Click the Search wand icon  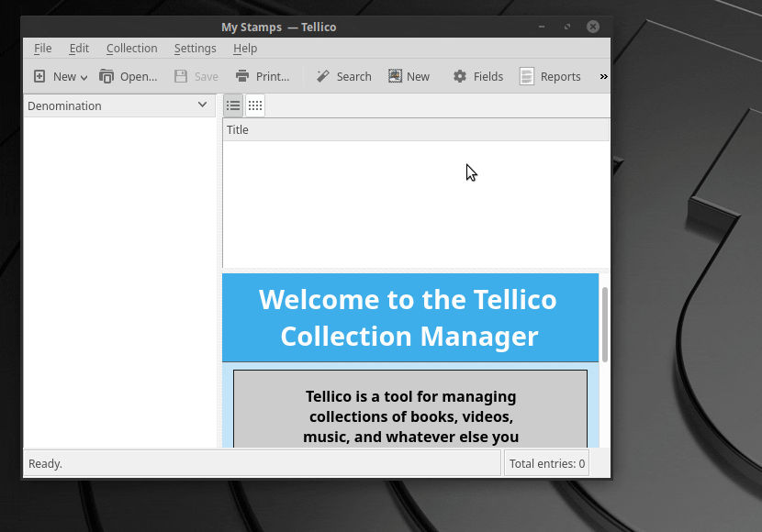[322, 76]
